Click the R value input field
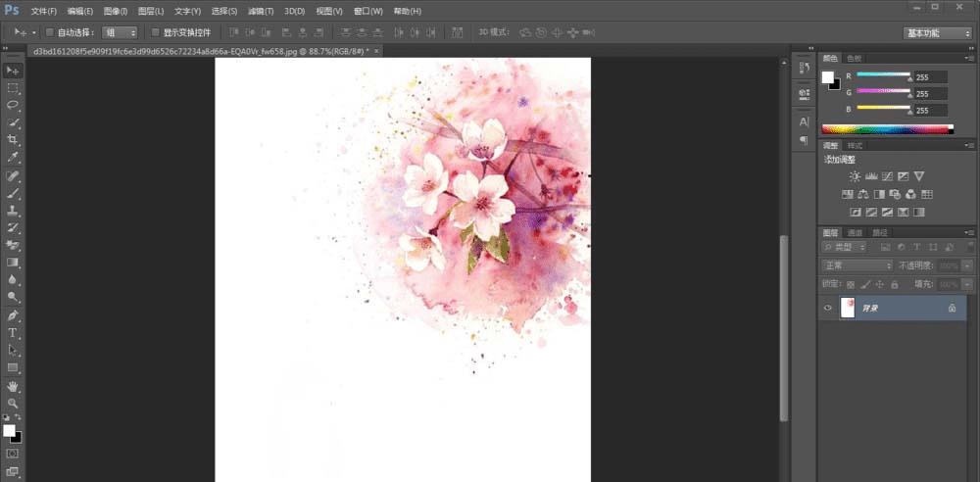This screenshot has width=980, height=482. point(931,76)
